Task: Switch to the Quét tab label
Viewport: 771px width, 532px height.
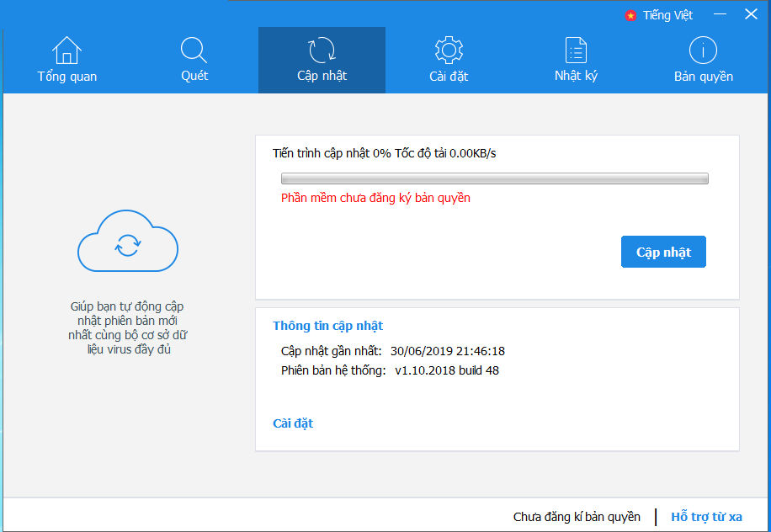Action: click(x=194, y=76)
